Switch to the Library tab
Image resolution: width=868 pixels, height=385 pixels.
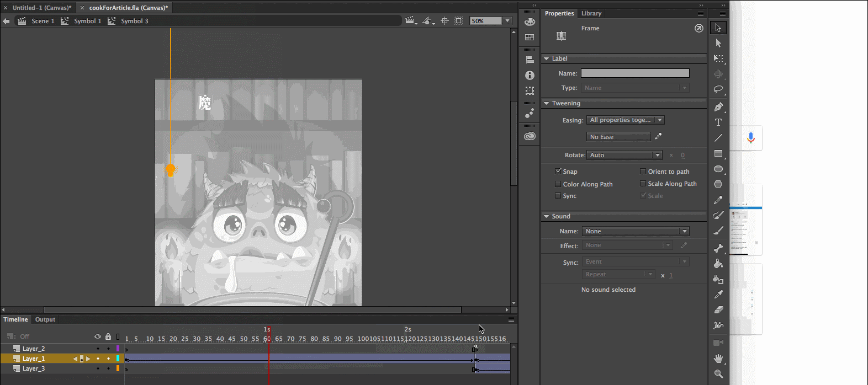point(591,13)
